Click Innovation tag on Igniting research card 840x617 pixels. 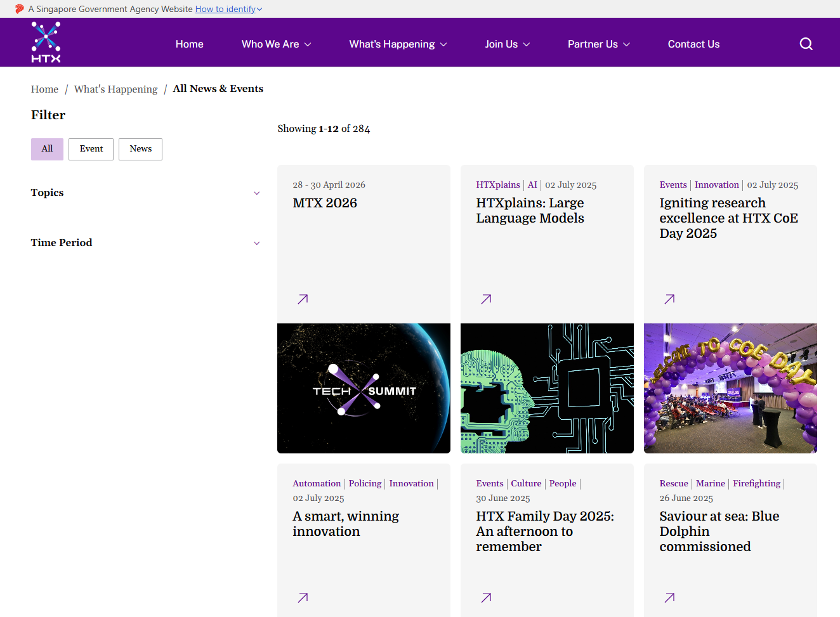point(717,185)
